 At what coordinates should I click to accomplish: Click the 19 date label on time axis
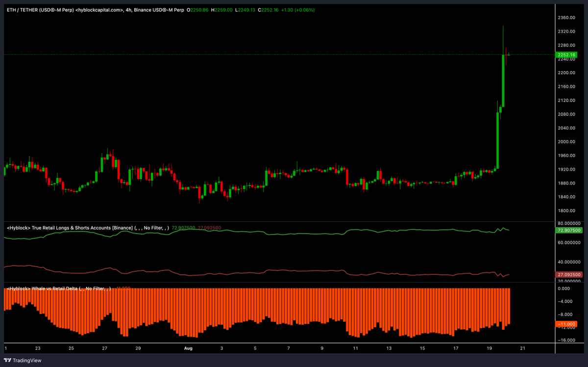[489, 348]
